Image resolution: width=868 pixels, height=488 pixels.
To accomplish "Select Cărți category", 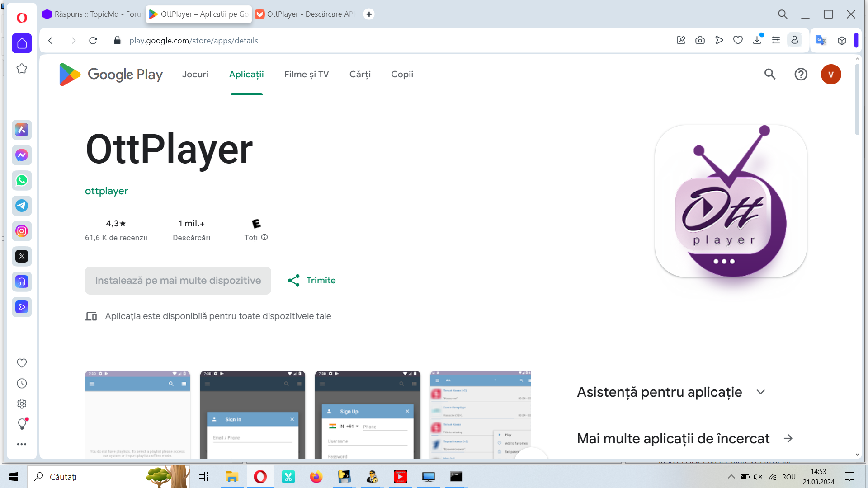I will (360, 74).
